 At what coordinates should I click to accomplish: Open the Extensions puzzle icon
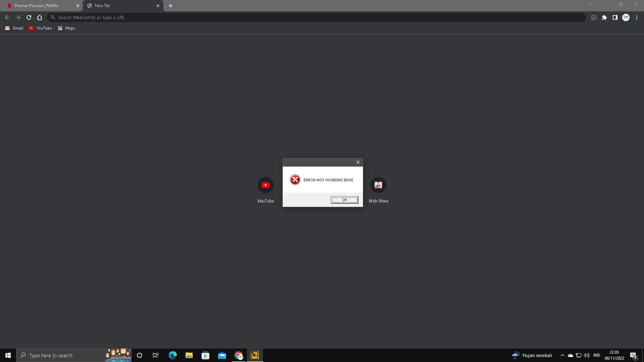click(604, 17)
